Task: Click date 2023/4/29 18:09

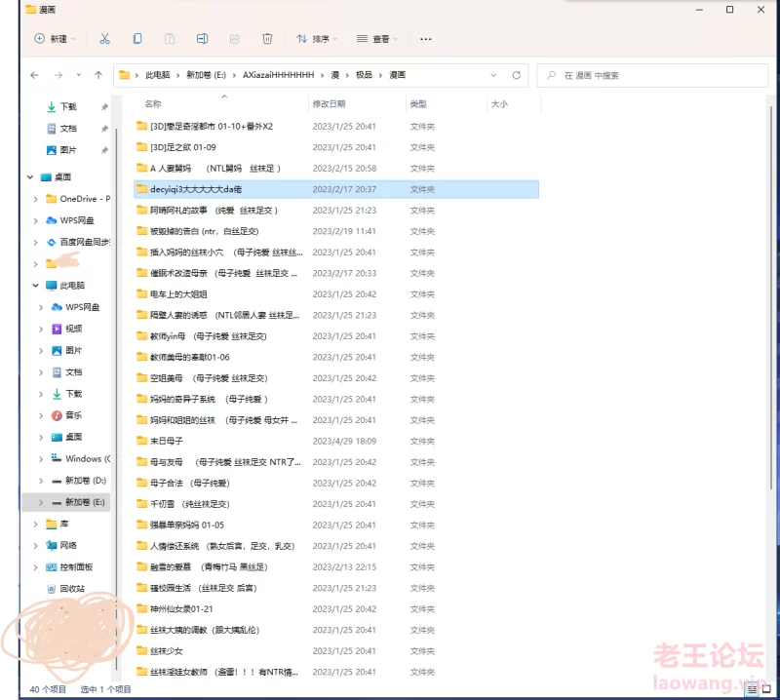Action: (344, 442)
